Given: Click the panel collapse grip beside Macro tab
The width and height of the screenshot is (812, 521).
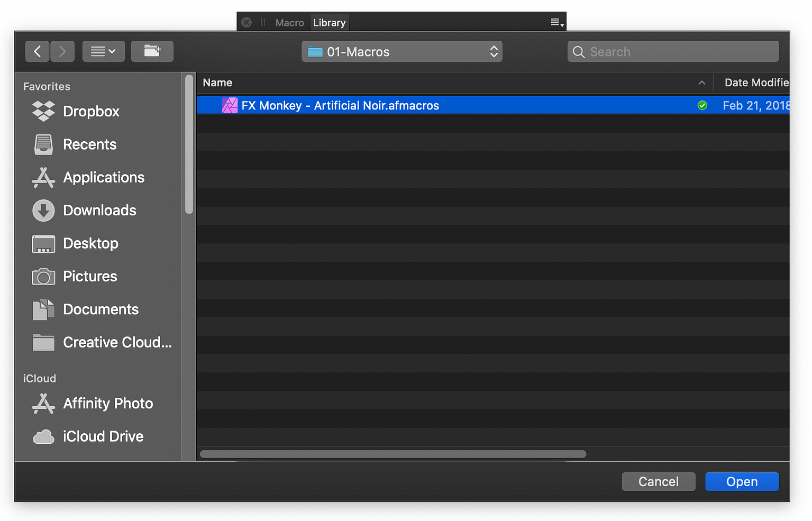Looking at the screenshot, I should tap(263, 23).
